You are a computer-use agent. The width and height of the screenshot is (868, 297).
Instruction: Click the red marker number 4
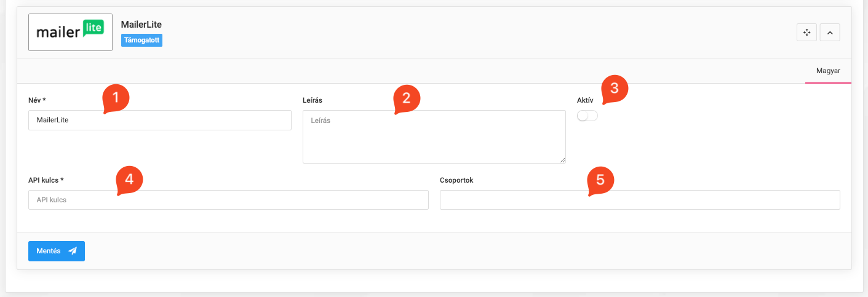click(129, 179)
